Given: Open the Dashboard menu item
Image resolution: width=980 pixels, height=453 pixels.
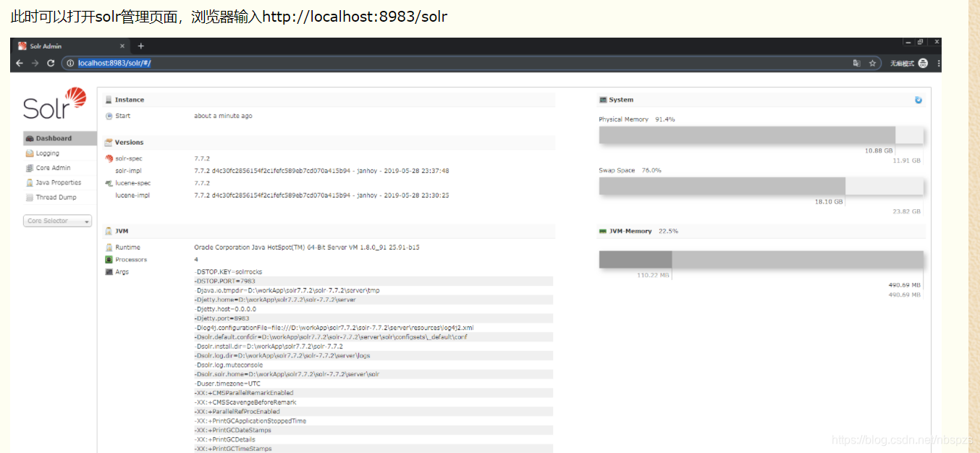Looking at the screenshot, I should click(x=60, y=138).
